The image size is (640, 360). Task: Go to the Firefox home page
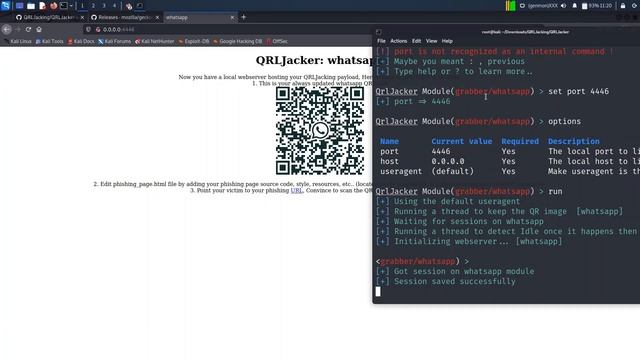(x=39, y=29)
